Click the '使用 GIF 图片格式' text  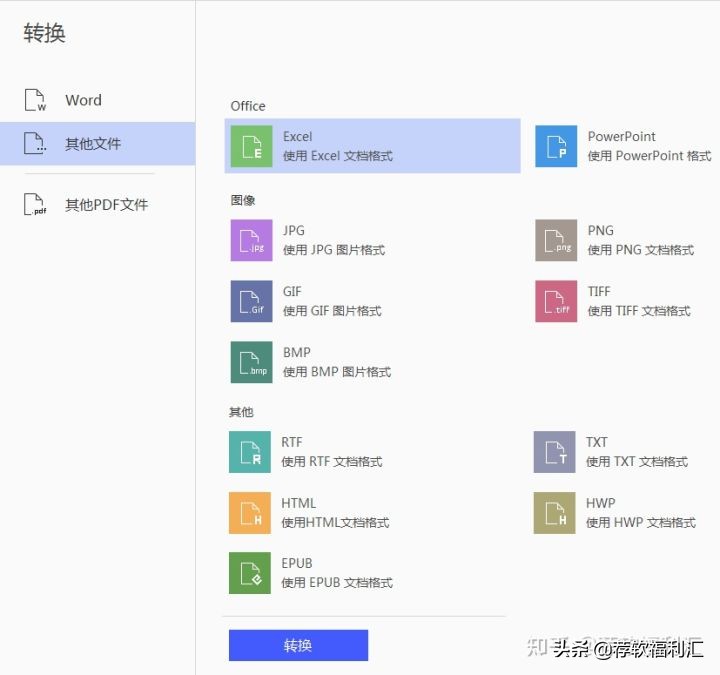tap(332, 311)
